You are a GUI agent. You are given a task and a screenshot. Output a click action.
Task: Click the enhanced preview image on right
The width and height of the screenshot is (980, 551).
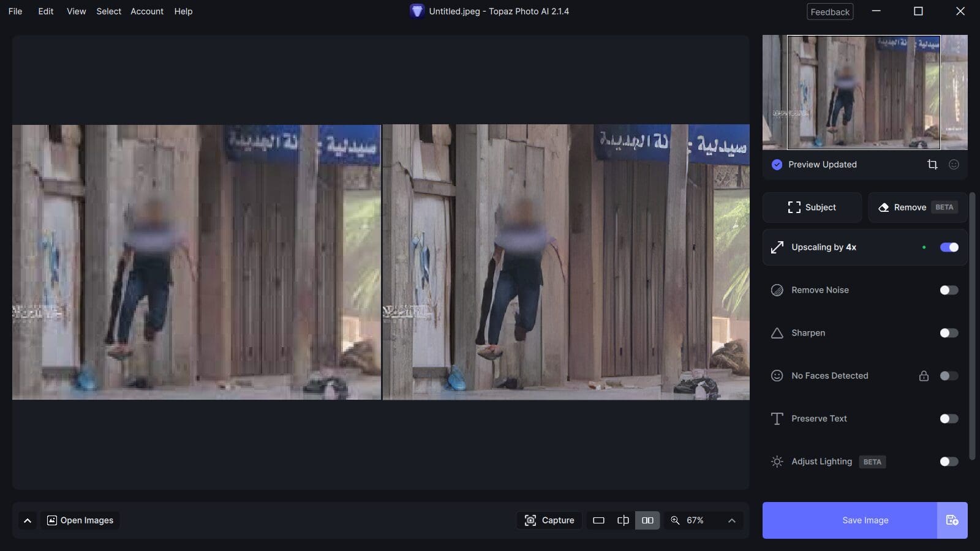point(566,262)
